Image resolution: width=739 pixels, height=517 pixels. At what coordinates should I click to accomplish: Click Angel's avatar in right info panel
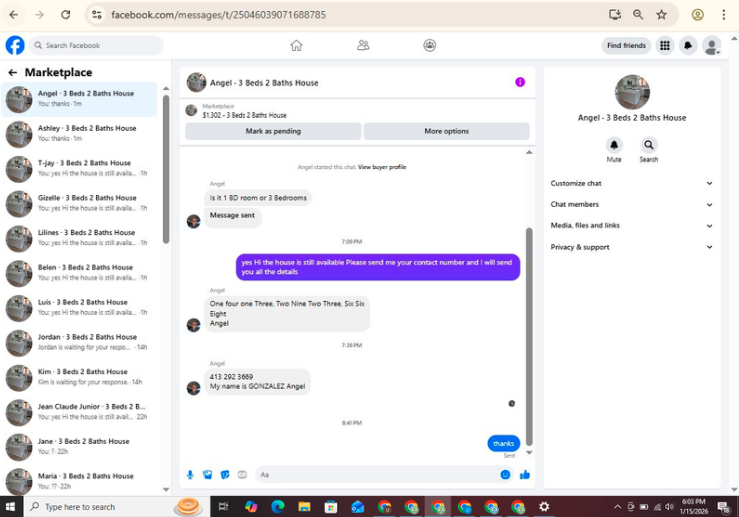pyautogui.click(x=632, y=92)
